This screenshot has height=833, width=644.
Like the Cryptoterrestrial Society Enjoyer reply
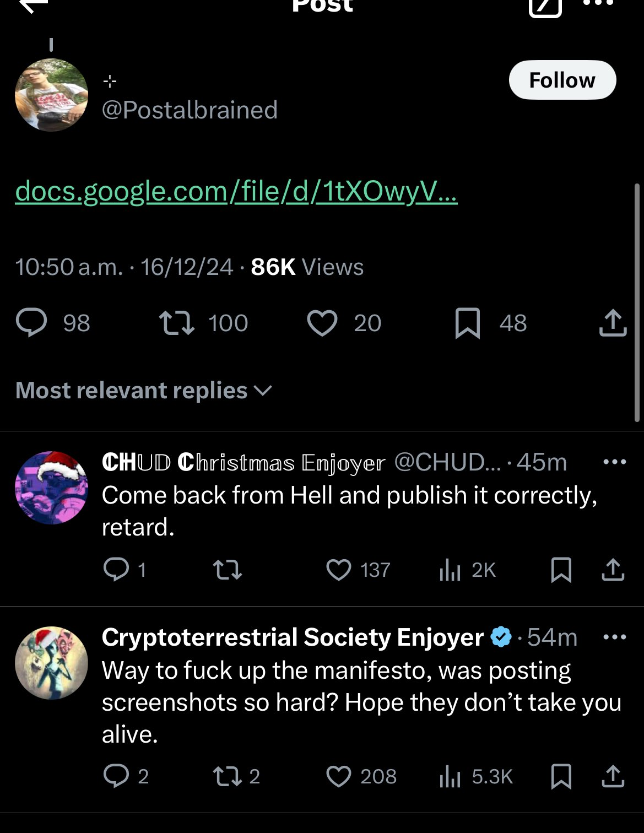click(x=338, y=776)
